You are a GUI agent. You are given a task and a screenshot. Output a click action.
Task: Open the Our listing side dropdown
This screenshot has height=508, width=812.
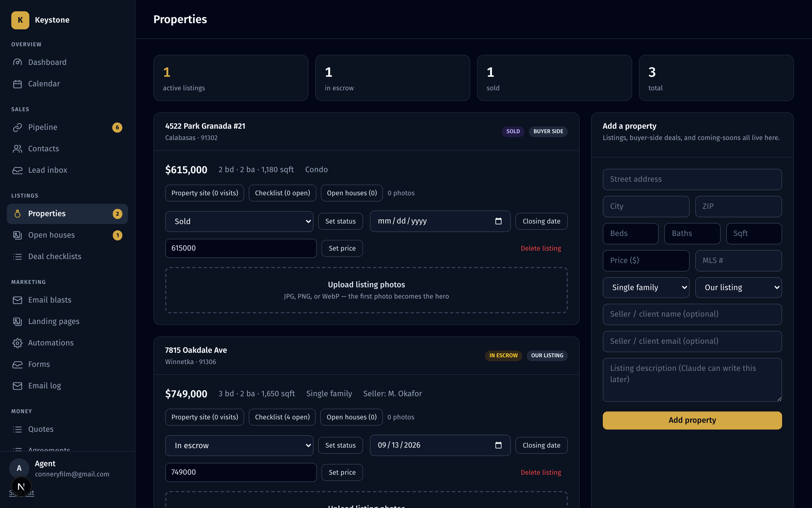[738, 288]
